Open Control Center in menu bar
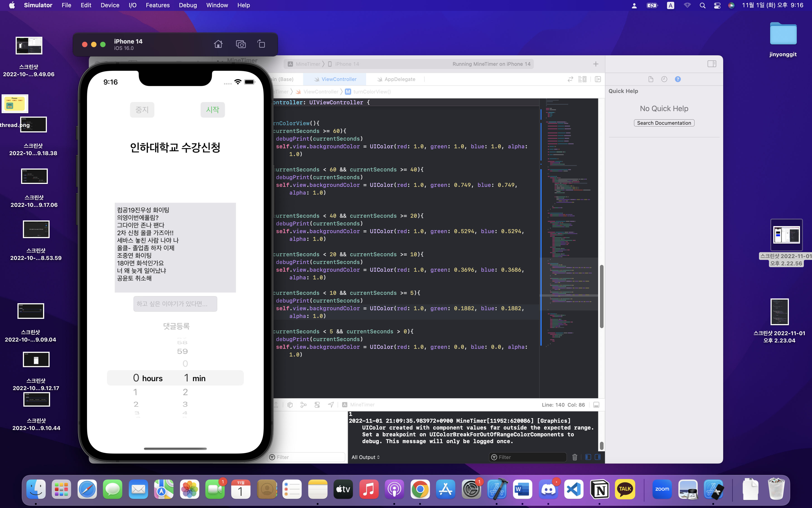Viewport: 812px width, 508px height. point(717,5)
